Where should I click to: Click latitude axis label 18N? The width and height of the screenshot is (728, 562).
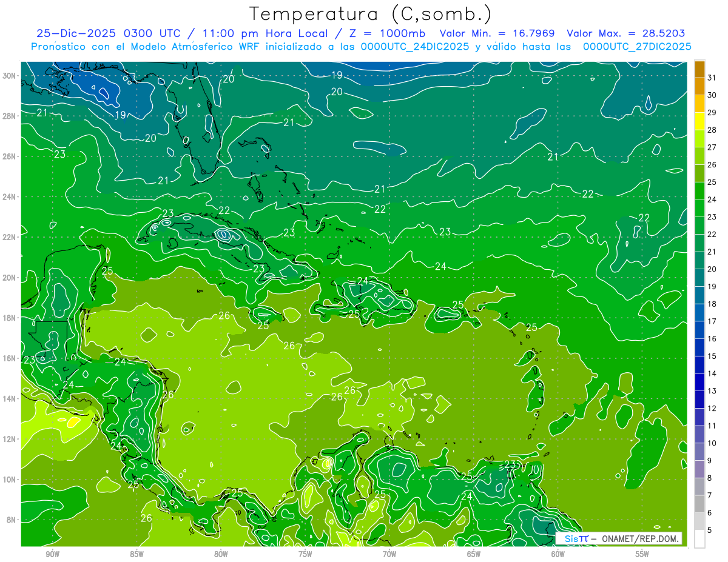pos(8,318)
